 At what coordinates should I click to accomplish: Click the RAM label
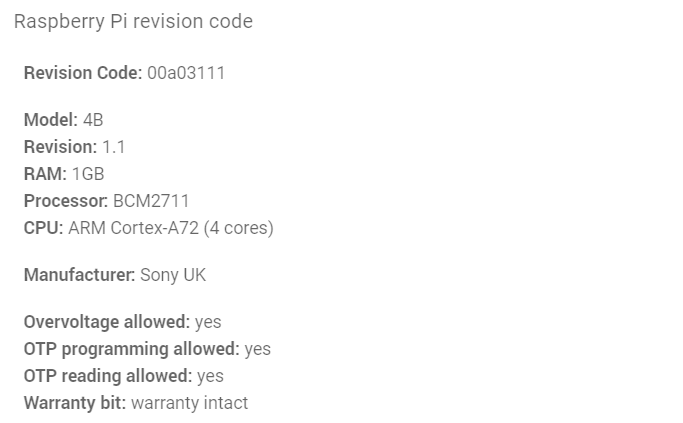[x=45, y=174]
